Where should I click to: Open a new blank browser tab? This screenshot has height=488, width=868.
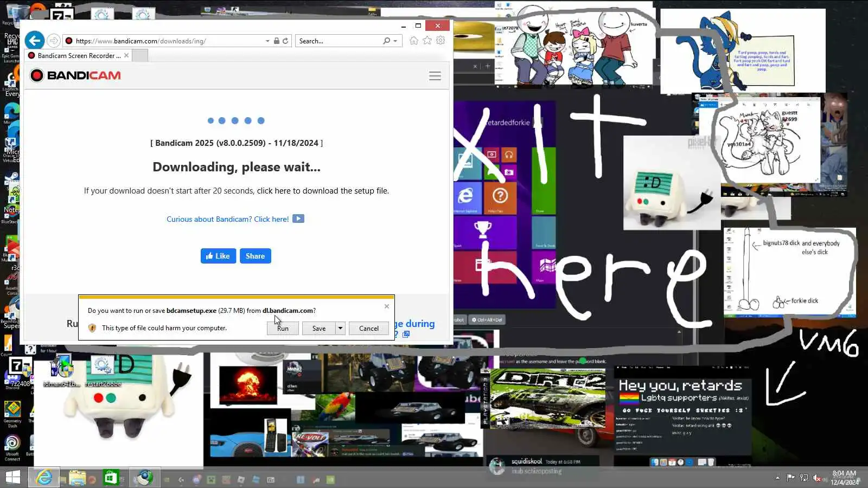(140, 55)
